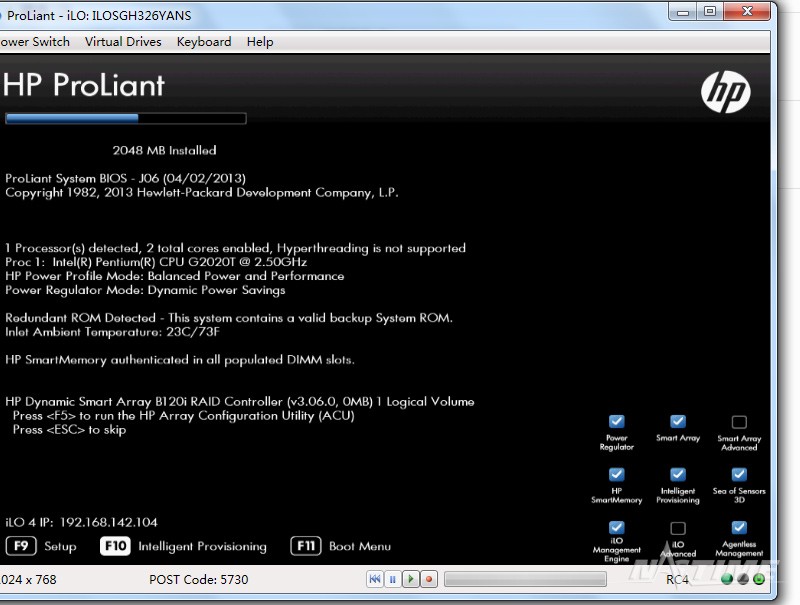Click the iLO Advanced checkbox
800x605 pixels.
coord(678,528)
